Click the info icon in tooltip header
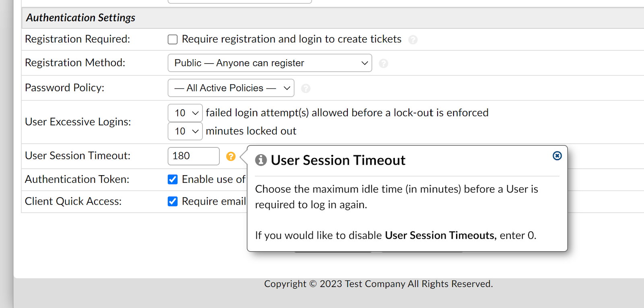Viewport: 644px width, 308px height. tap(261, 160)
